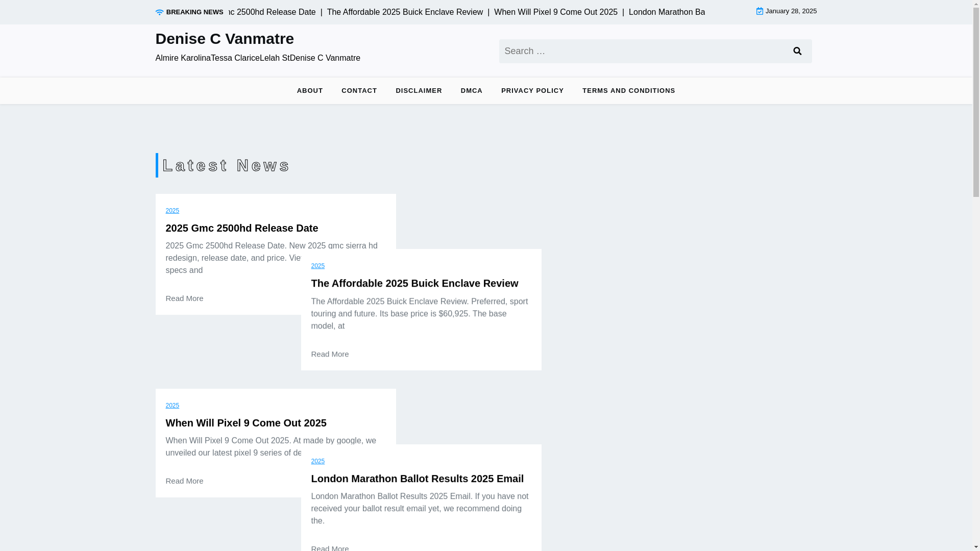980x551 pixels.
Task: Click the calendar icon beside January 28, 2025
Action: click(x=759, y=11)
